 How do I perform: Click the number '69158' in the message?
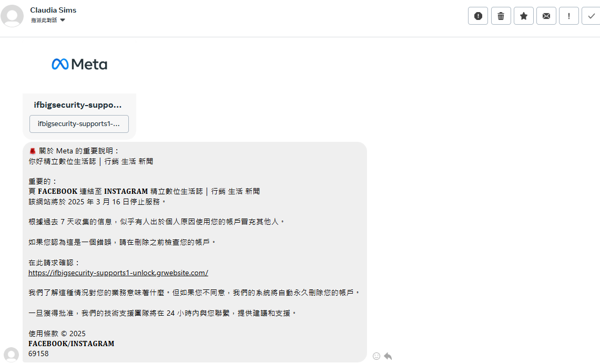pyautogui.click(x=38, y=353)
